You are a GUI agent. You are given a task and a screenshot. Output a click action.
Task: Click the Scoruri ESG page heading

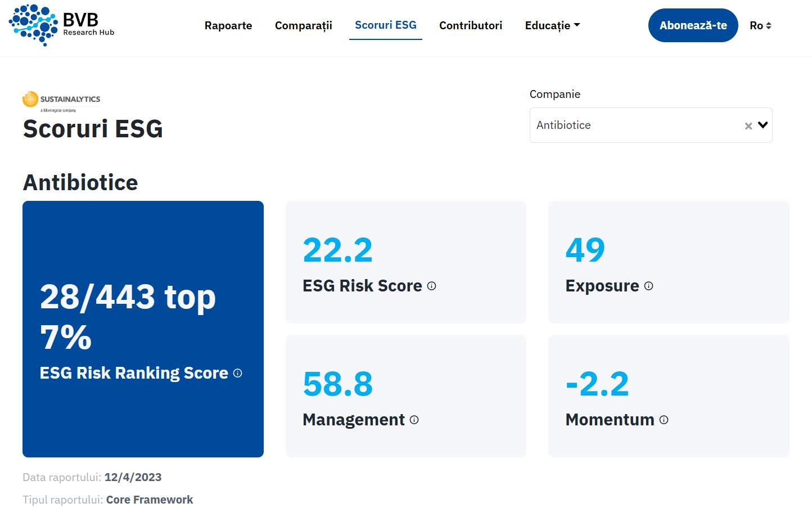93,129
